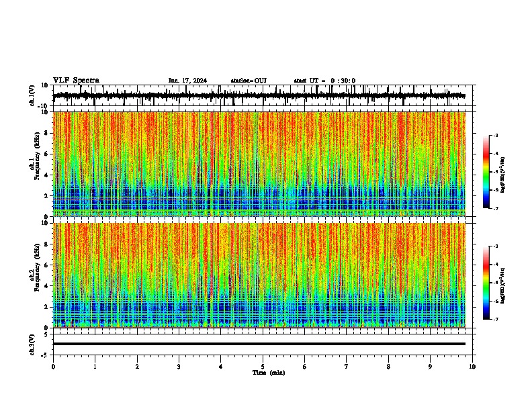Select the ch.1 spectrogram color bar
532x411 pixels.
click(x=486, y=172)
